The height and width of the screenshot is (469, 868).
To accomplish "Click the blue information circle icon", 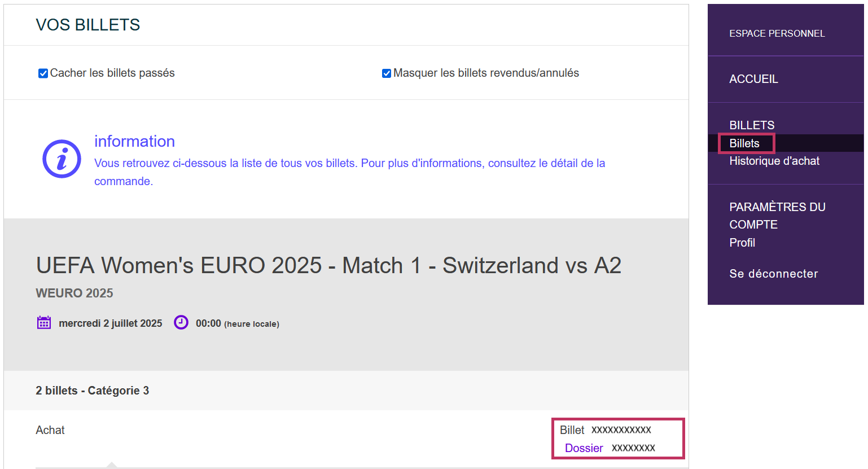I will coord(62,159).
